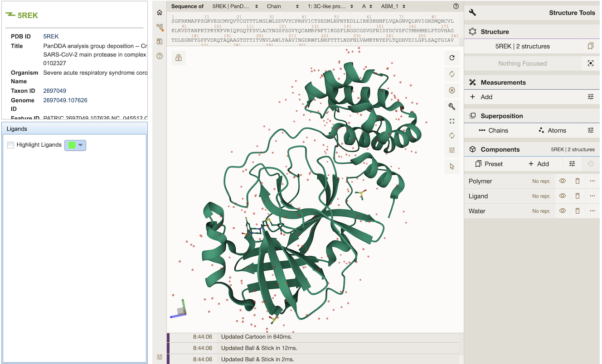
Task: Toggle expanded viewport square icon
Action: click(x=451, y=121)
